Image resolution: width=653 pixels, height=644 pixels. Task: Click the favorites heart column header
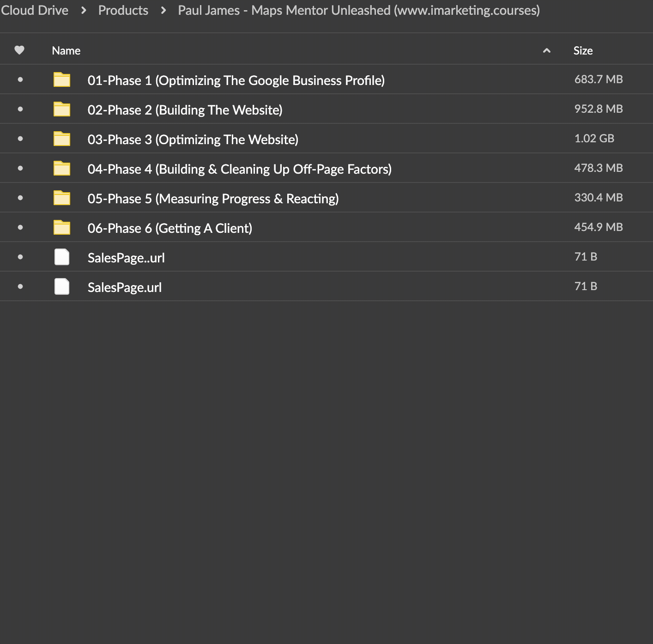click(19, 50)
